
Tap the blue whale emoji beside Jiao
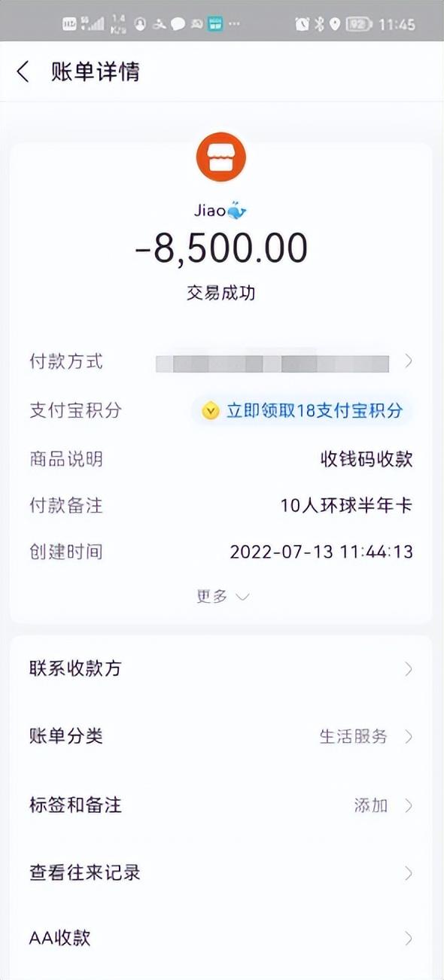pyautogui.click(x=237, y=211)
